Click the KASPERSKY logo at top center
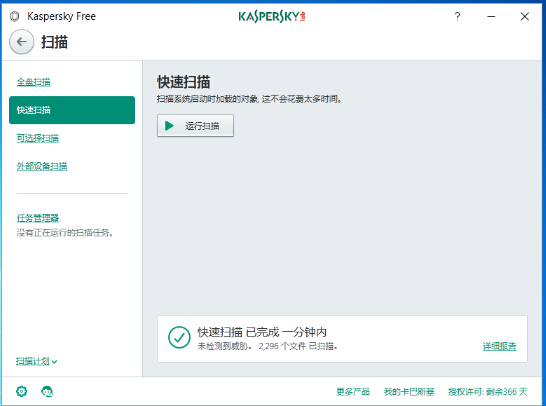Viewport: 546px width, 406px height. click(272, 16)
